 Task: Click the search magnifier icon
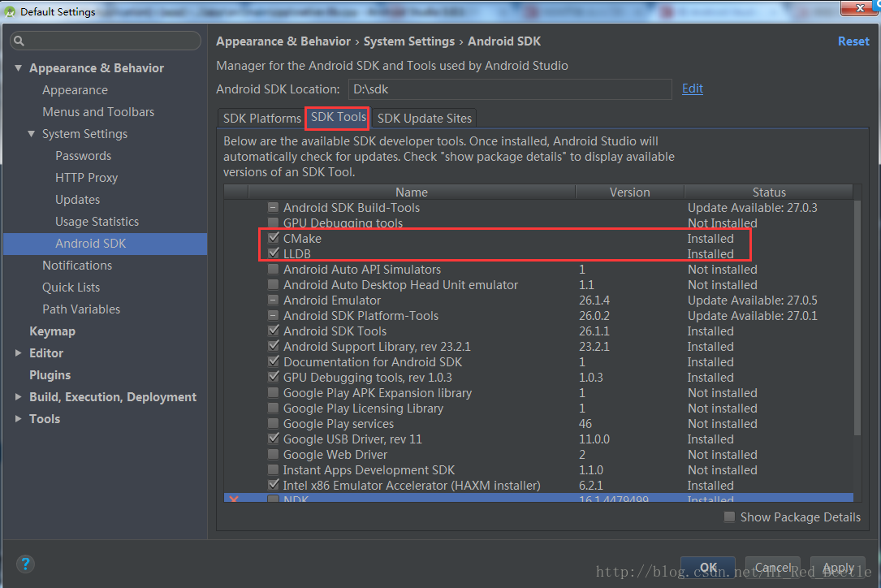(19, 41)
